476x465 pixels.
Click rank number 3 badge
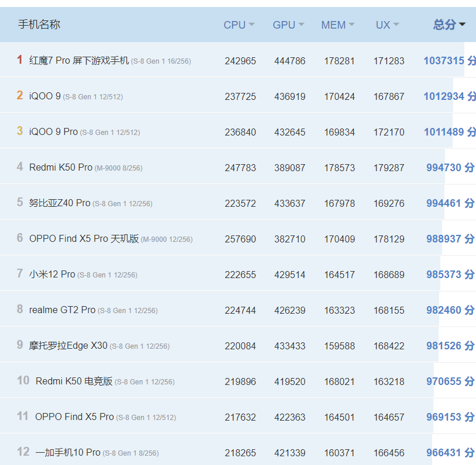(x=20, y=131)
